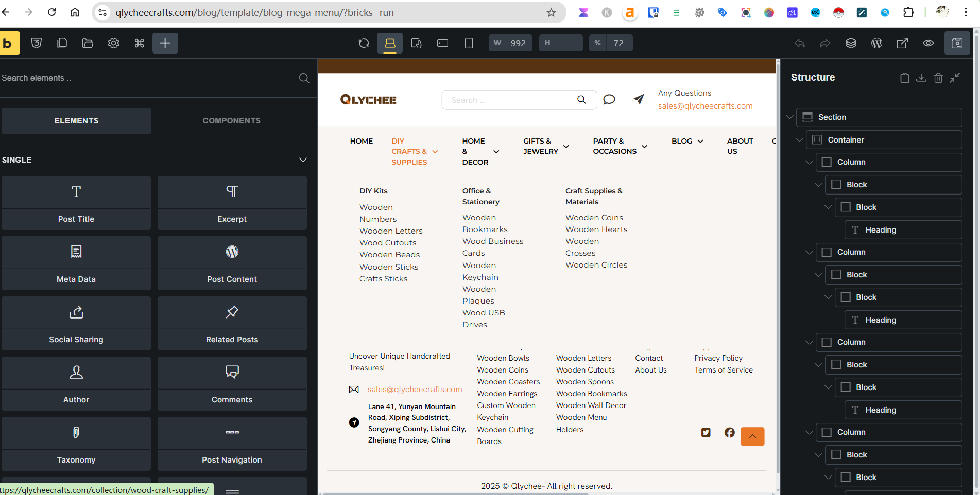Screen dimensions: 980x495
Task: Click the reload canvas icon
Action: (364, 43)
